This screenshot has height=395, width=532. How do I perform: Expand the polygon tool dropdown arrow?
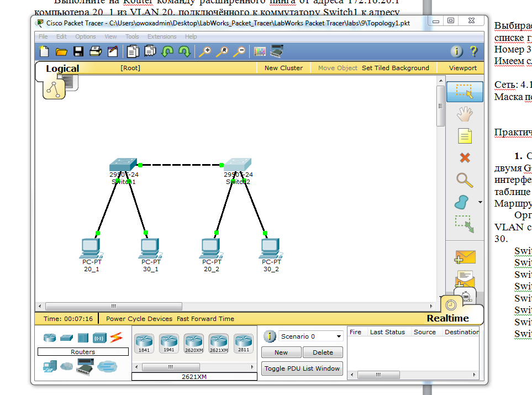[480, 202]
